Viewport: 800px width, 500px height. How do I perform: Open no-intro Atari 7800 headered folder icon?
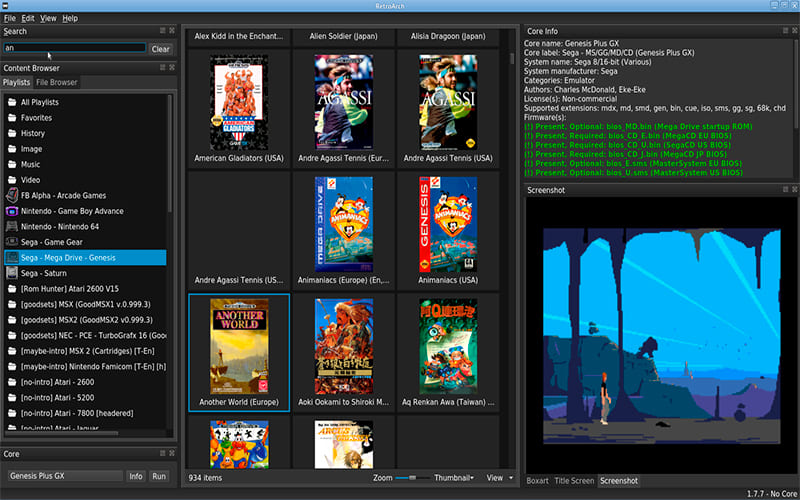[12, 413]
